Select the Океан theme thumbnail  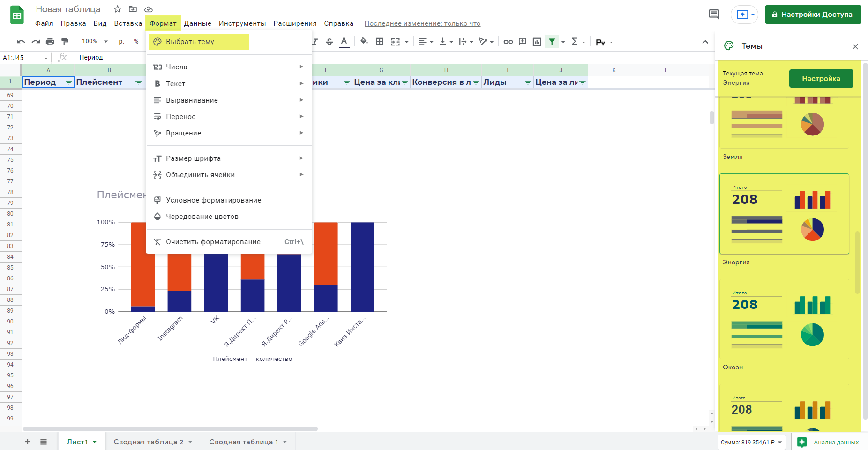(x=784, y=319)
